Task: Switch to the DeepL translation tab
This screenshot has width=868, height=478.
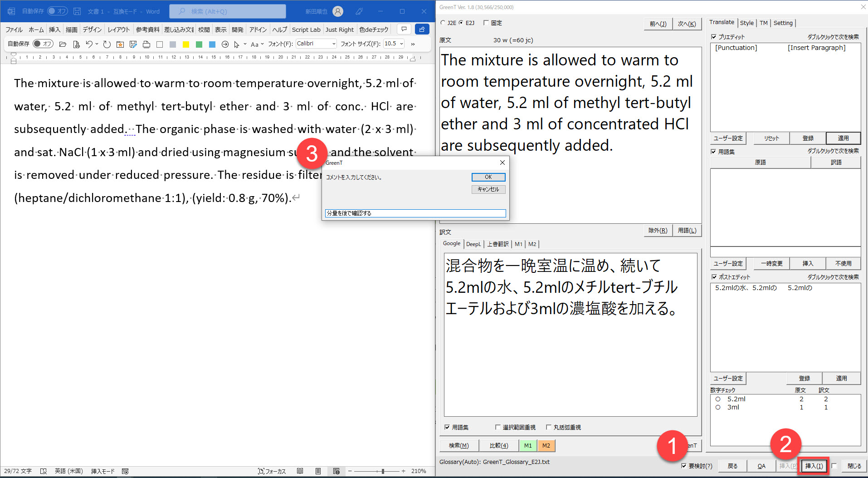Action: (x=473, y=244)
